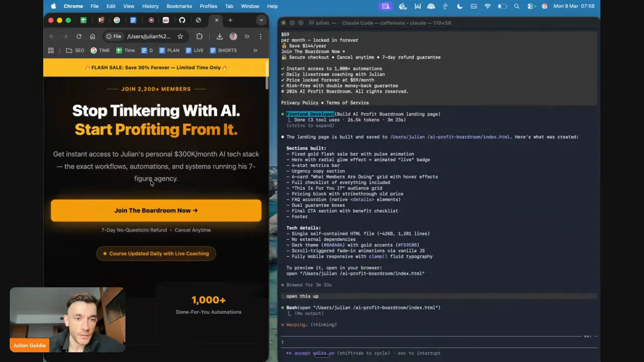Open the Bookmarks menu in menu bar
Viewport: 644px width, 362px height.
179,6
